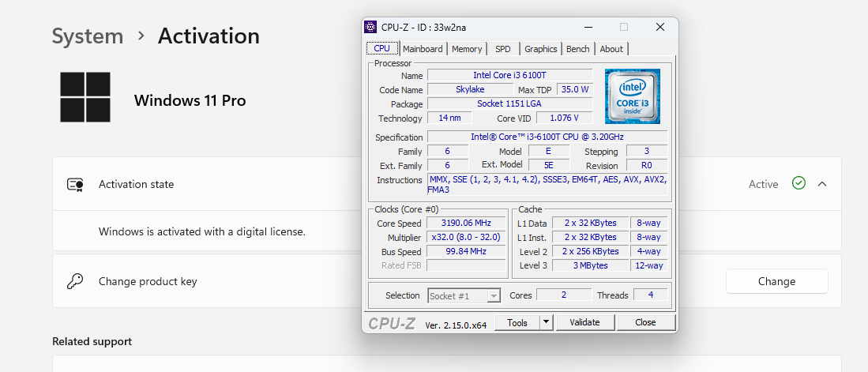Screen dimensions: 868x372
Task: Open the Mainboard tab
Action: point(423,49)
